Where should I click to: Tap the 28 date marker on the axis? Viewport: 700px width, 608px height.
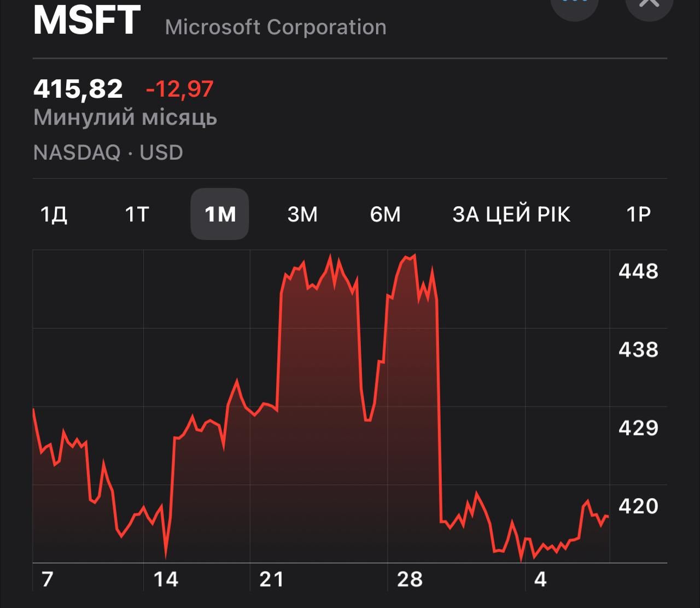tap(410, 580)
